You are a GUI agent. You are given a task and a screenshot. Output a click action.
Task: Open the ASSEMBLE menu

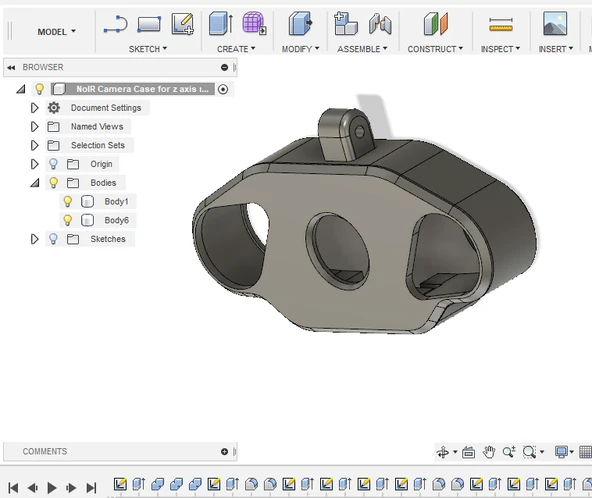point(362,49)
